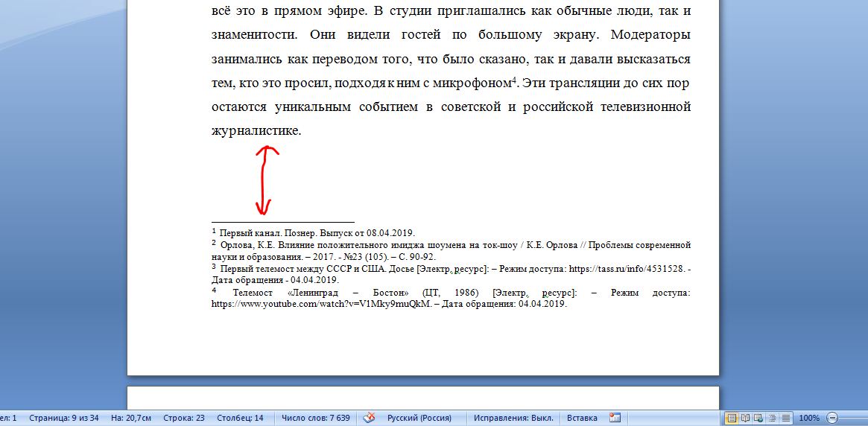
Task: Click the zoom out minus button
Action: pyautogui.click(x=831, y=418)
